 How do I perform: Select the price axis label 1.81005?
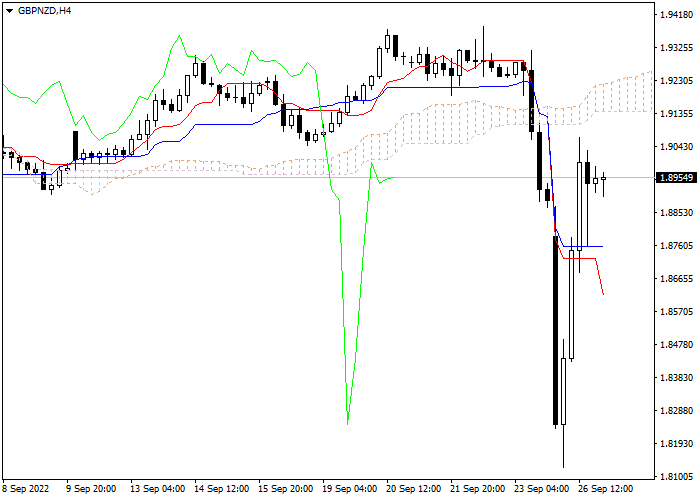(676, 477)
